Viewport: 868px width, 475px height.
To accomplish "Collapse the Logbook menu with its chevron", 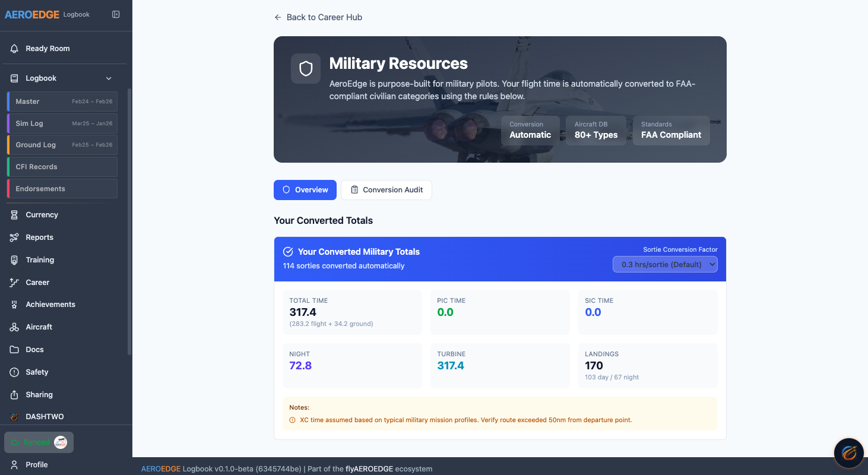I will click(109, 78).
